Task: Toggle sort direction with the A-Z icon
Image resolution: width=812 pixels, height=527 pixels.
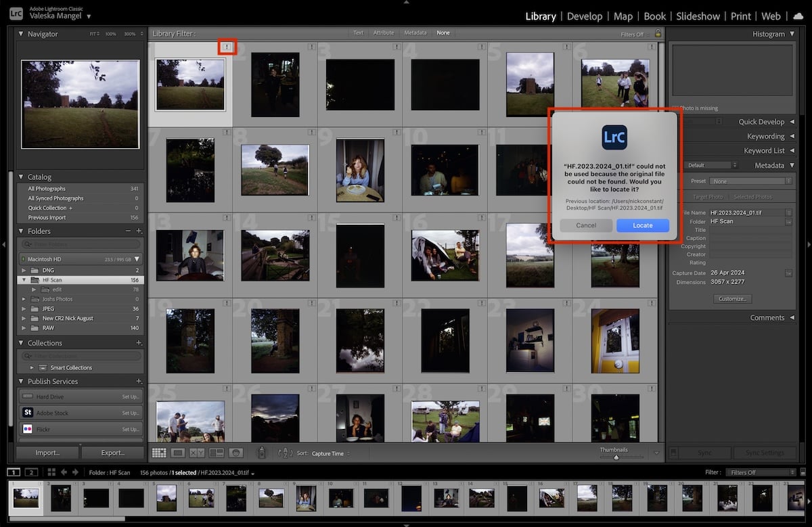Action: tap(286, 453)
